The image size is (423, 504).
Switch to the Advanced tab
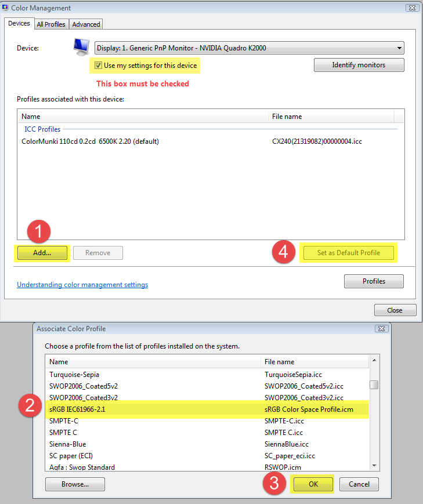click(x=86, y=24)
